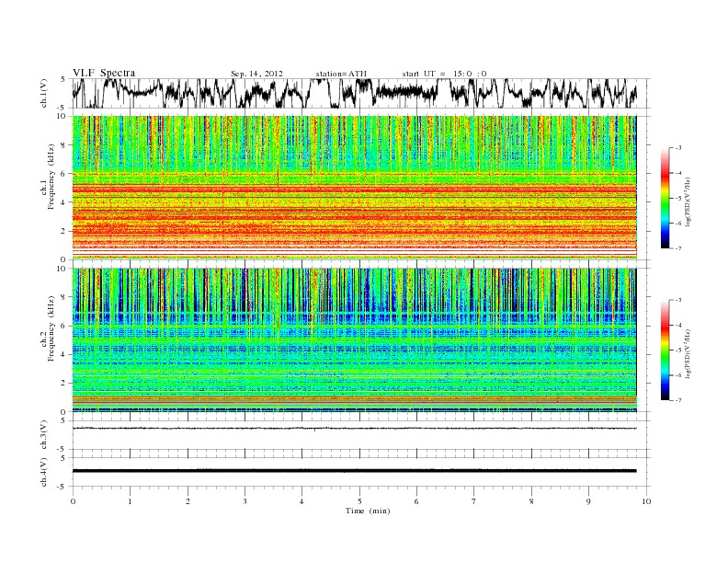This screenshot has width=728, height=563.
Task: Click the time axis tick label "1"
Action: [x=131, y=501]
